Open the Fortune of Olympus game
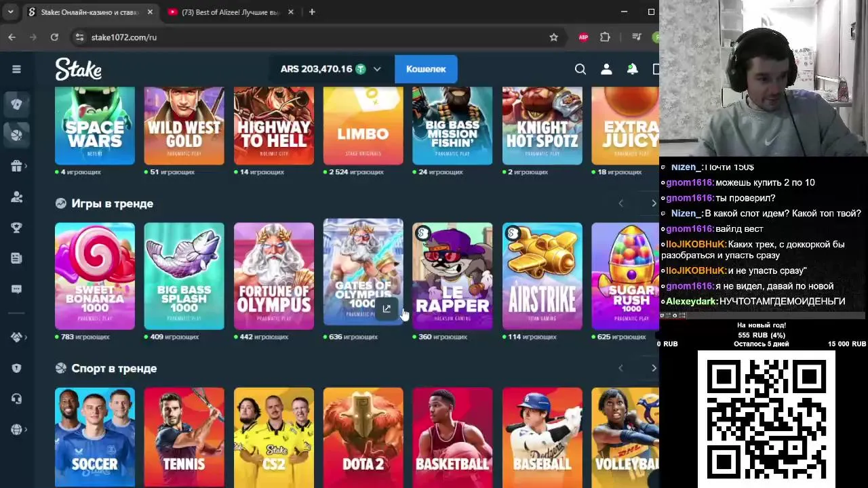 click(x=274, y=276)
